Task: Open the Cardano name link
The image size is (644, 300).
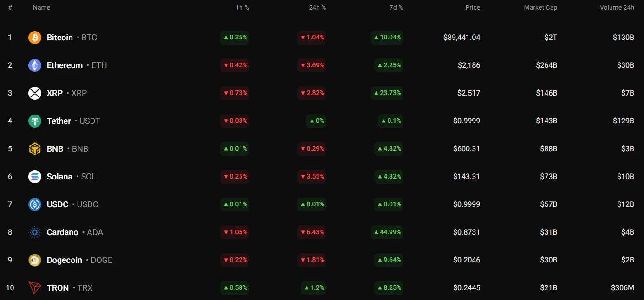Action: pos(62,232)
